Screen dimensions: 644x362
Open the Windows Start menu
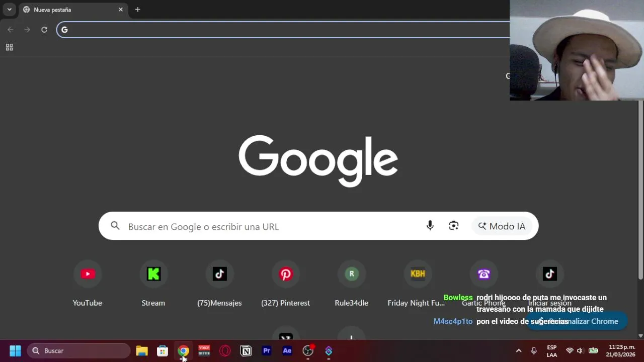tap(15, 350)
